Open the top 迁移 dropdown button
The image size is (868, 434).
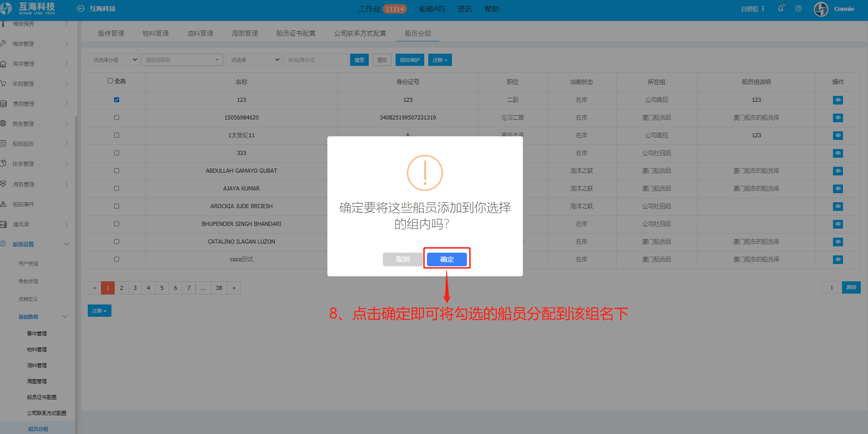[x=440, y=60]
